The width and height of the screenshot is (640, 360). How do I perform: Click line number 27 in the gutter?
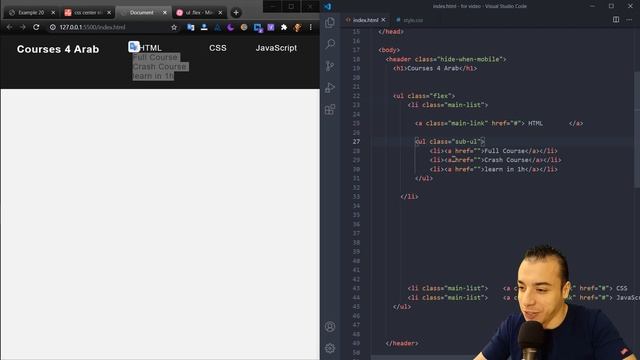click(x=356, y=142)
